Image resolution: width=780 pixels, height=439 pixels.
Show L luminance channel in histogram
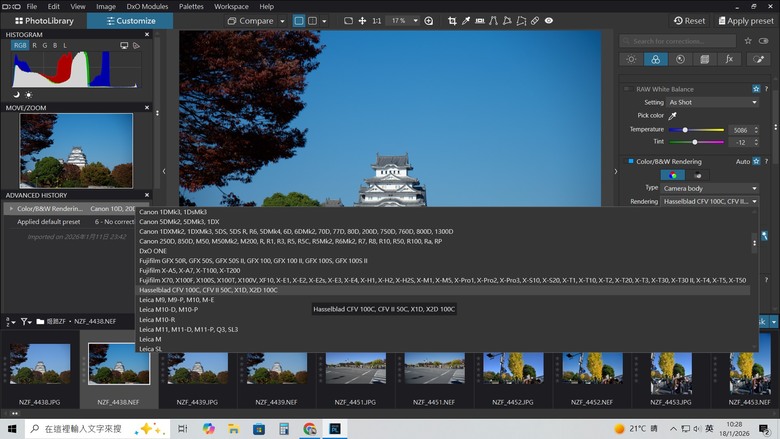[x=65, y=45]
